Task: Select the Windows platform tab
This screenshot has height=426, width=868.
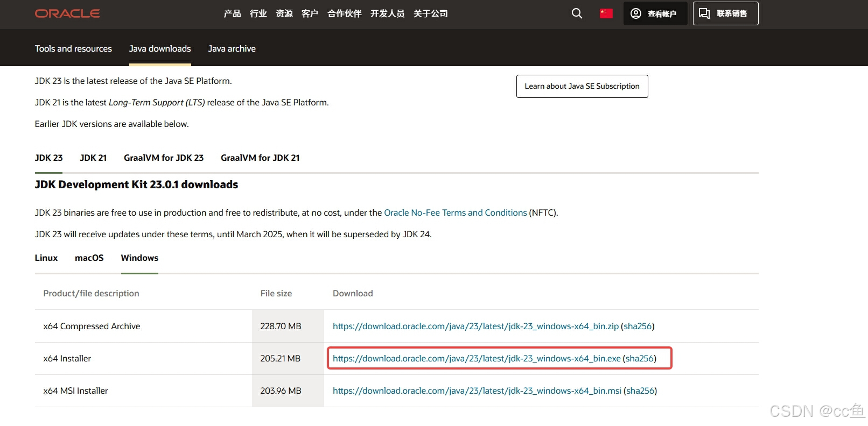Action: click(x=139, y=258)
